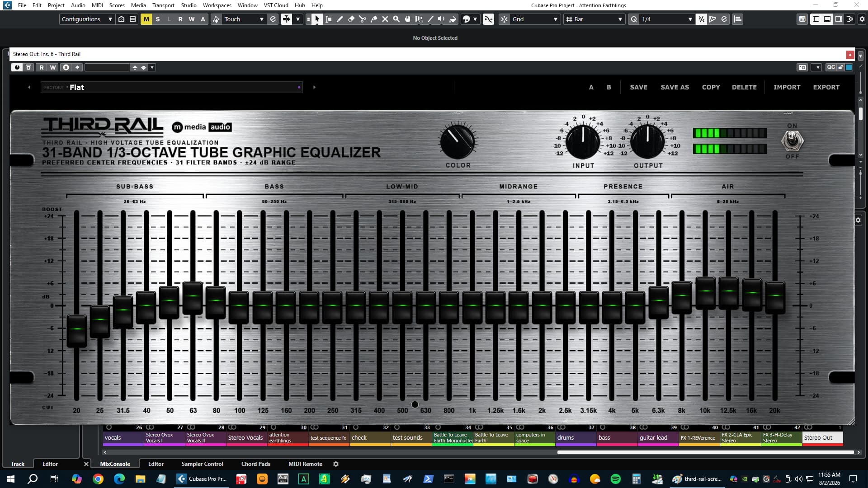Toggle right zone visibility
This screenshot has width=868, height=488.
pyautogui.click(x=839, y=19)
